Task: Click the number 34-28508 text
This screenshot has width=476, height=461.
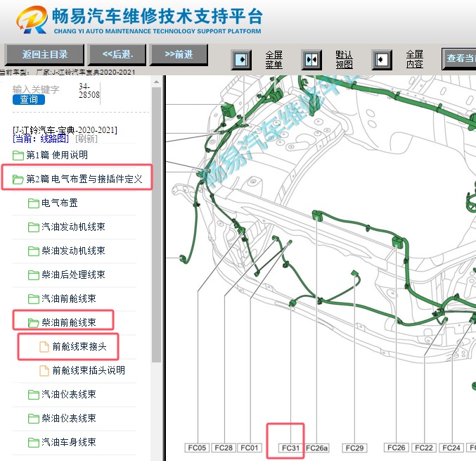Action: click(89, 91)
